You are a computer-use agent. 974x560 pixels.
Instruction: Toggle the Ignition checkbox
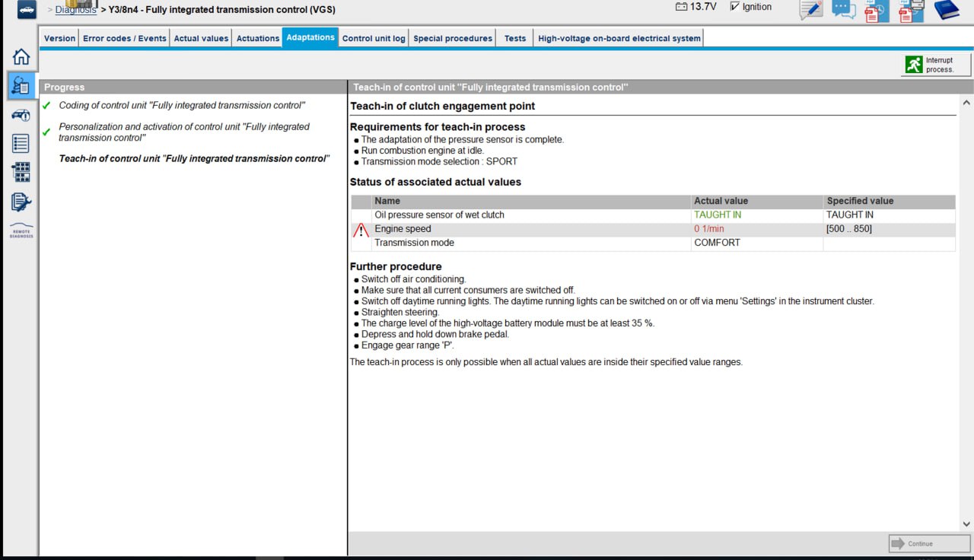[x=734, y=7]
